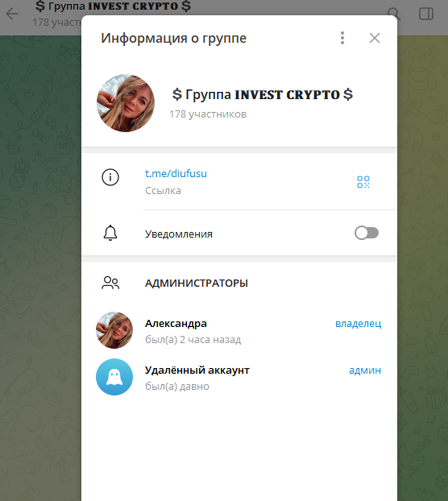Screen dimensions: 448x501
Task: Open the QR code for the group link
Action: 362,181
